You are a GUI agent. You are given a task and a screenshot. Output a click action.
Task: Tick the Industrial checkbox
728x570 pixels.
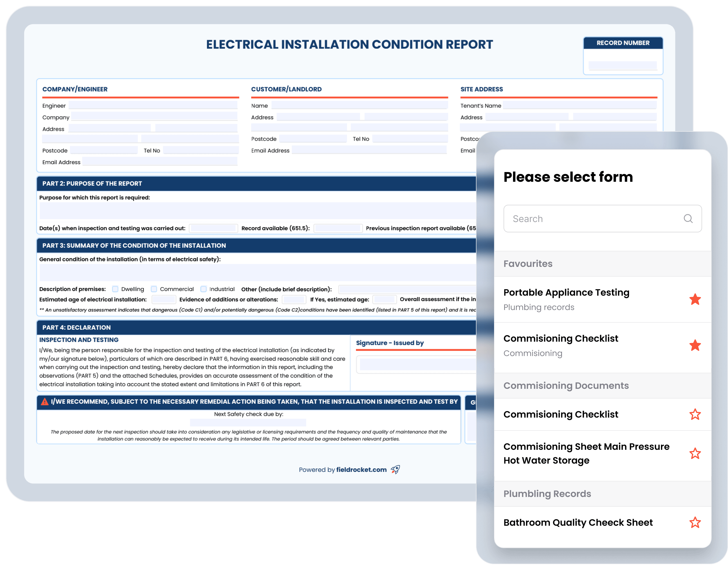pos(203,289)
